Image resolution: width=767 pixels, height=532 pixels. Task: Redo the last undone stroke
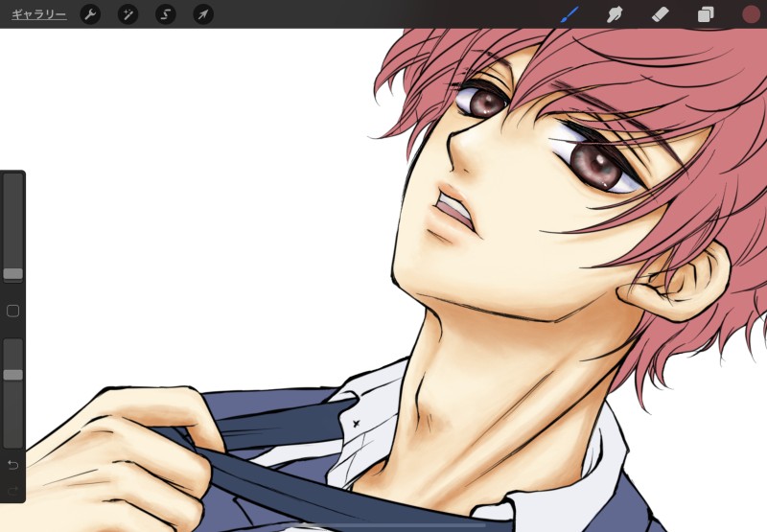(x=13, y=490)
